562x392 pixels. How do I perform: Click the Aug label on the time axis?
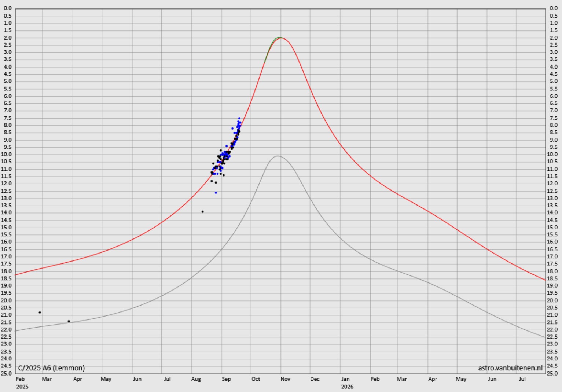pyautogui.click(x=196, y=379)
